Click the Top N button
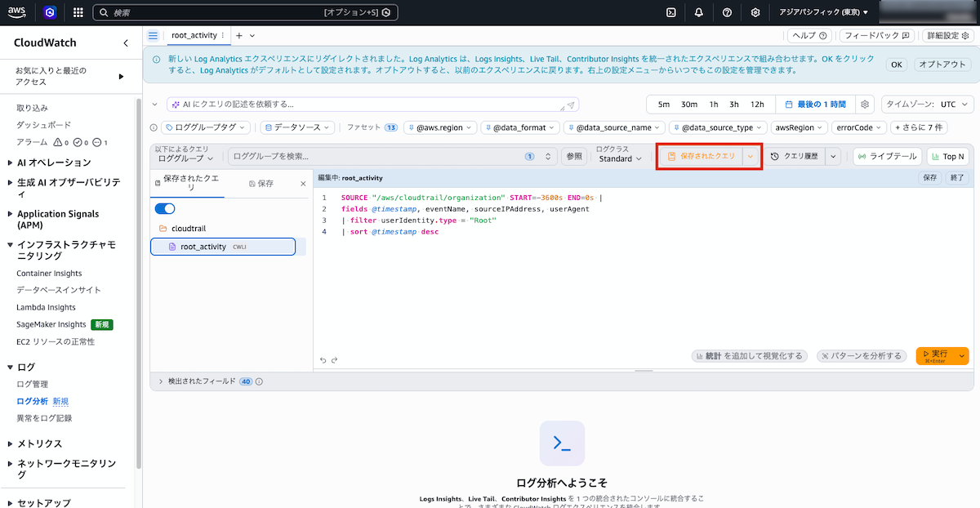The image size is (980, 508). point(947,156)
